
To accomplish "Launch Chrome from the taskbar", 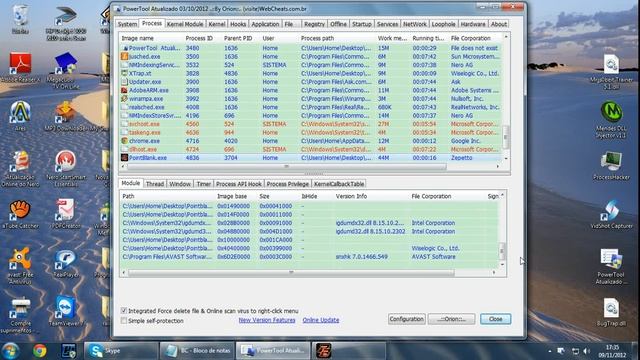I will pos(40,351).
